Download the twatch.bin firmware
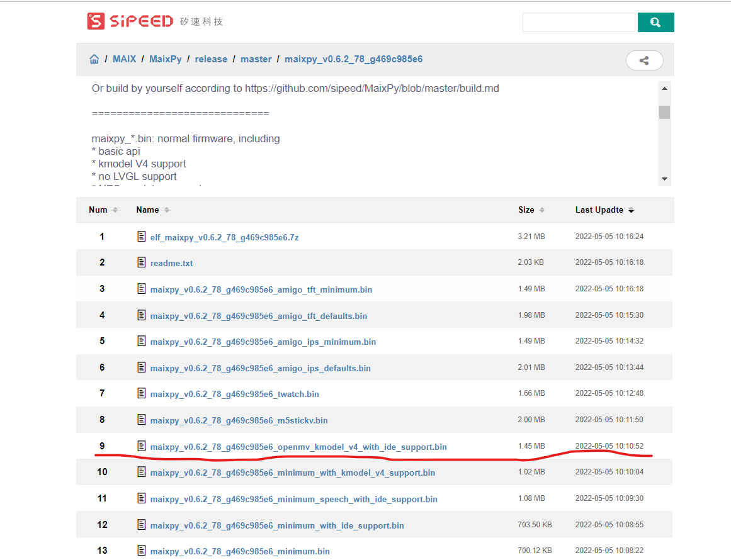731x560 pixels. 234,394
